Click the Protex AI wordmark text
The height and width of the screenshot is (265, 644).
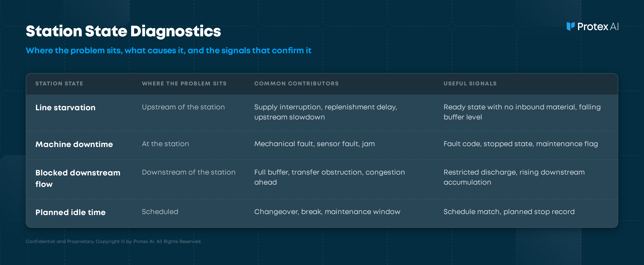598,27
